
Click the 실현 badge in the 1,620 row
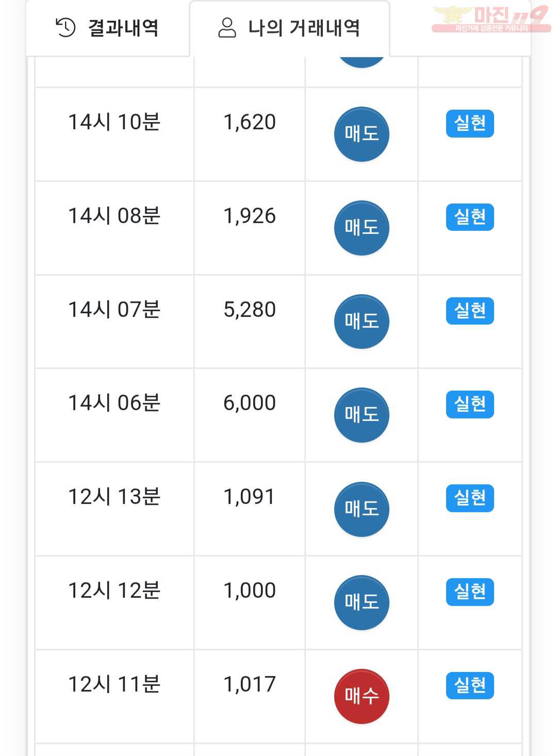click(470, 124)
